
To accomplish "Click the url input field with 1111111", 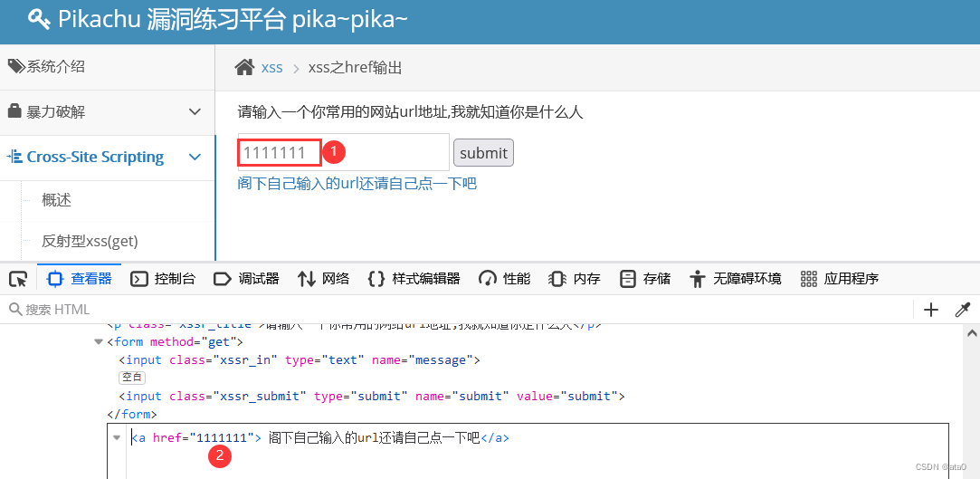I will tap(343, 152).
